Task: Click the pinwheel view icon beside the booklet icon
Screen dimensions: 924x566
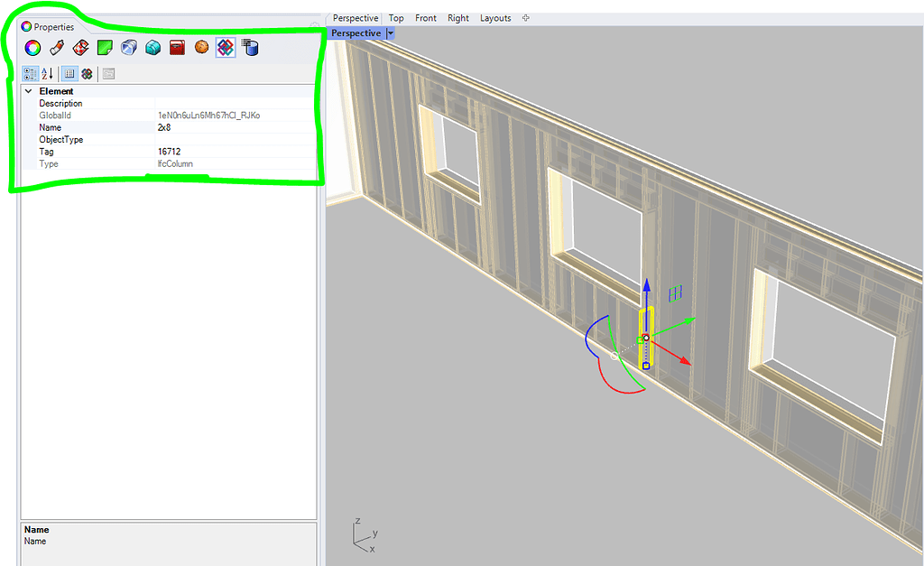Action: 87,73
